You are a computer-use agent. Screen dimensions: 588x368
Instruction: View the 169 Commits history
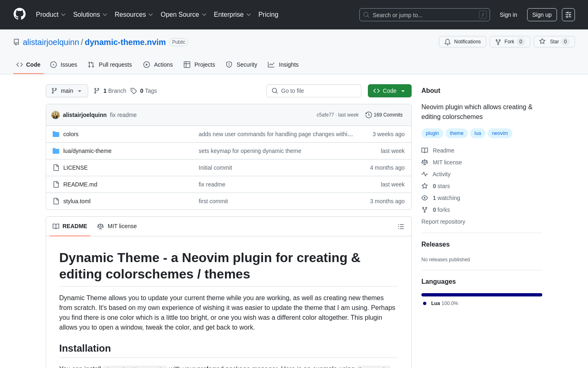pos(384,115)
